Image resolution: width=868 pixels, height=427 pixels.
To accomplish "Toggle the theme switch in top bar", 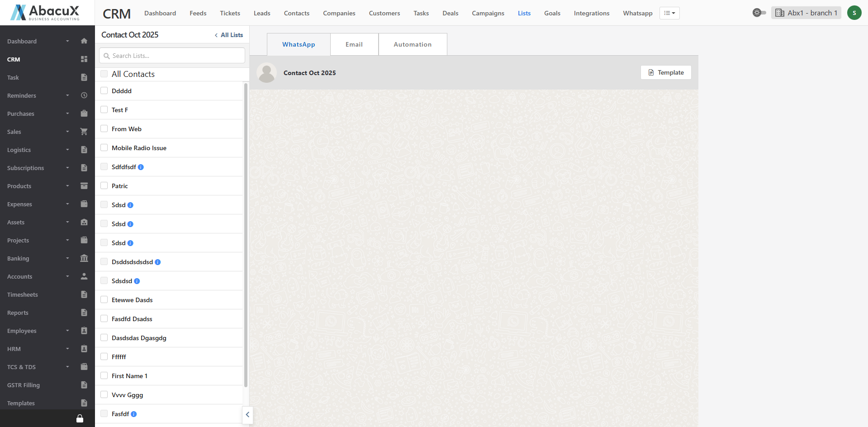I will [759, 13].
